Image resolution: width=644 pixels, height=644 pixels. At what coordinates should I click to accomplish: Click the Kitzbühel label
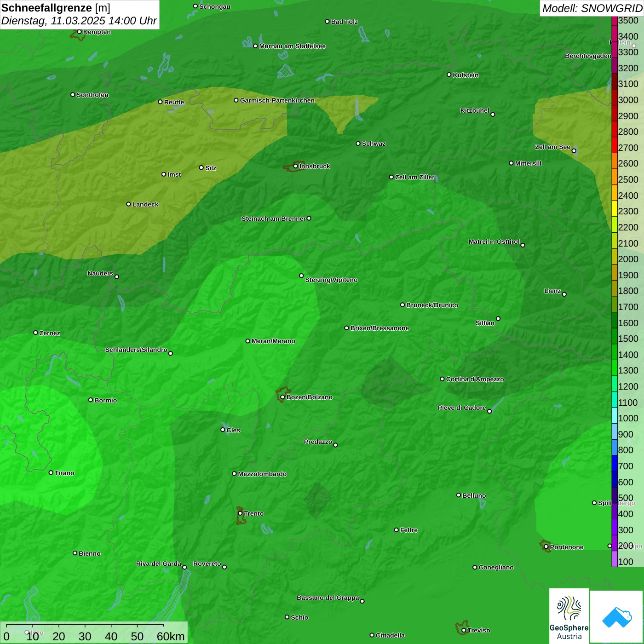pyautogui.click(x=475, y=110)
